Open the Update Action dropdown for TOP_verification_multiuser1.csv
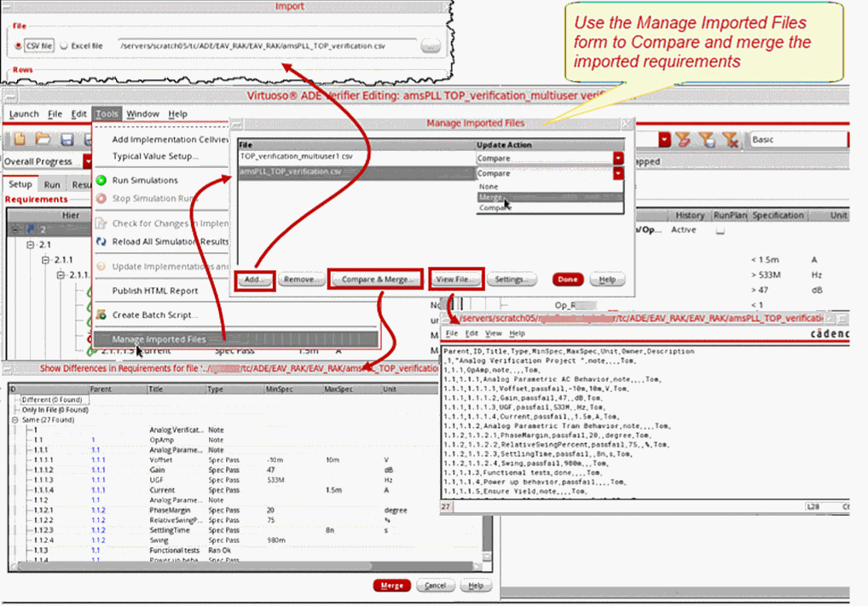Viewport: 868px width, 606px height. pos(618,159)
